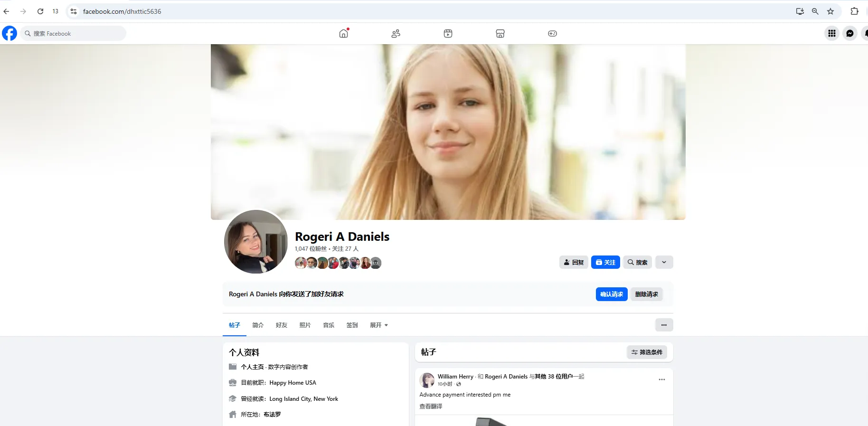
Task: Open the Video icon in top navigation
Action: pyautogui.click(x=448, y=33)
